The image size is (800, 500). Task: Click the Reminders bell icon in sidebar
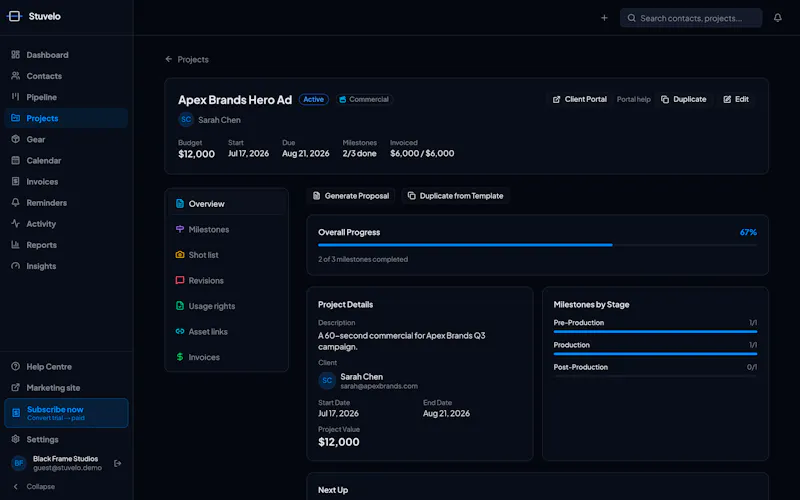(x=16, y=203)
